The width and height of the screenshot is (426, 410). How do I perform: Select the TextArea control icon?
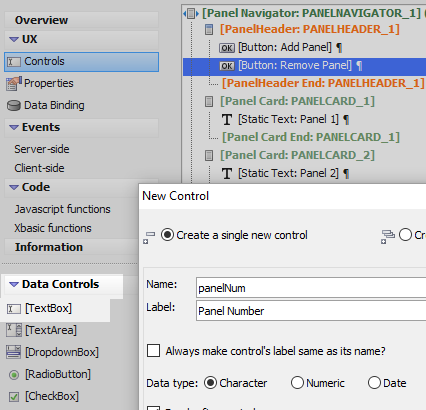coord(14,330)
